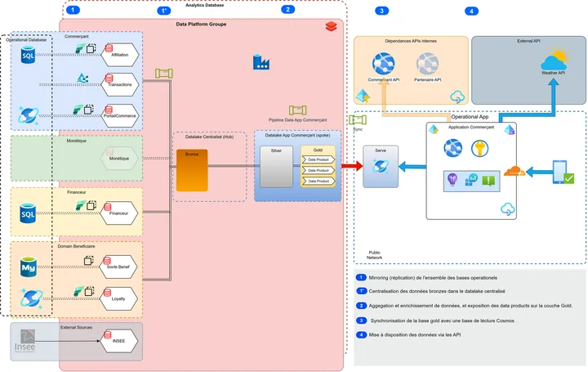Click the cloud icon inside Application Commerçant box
The height and width of the screenshot is (372, 588).
pos(508,208)
